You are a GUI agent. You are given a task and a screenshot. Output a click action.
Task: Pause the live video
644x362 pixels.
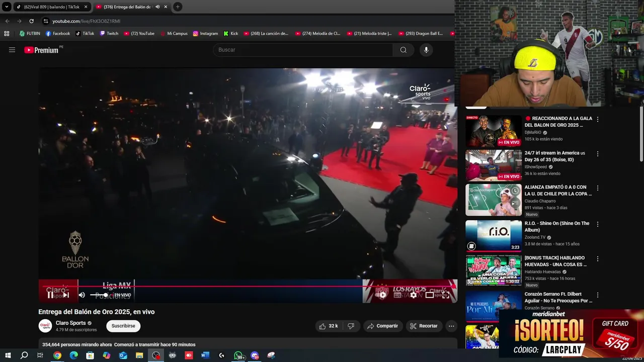50,295
